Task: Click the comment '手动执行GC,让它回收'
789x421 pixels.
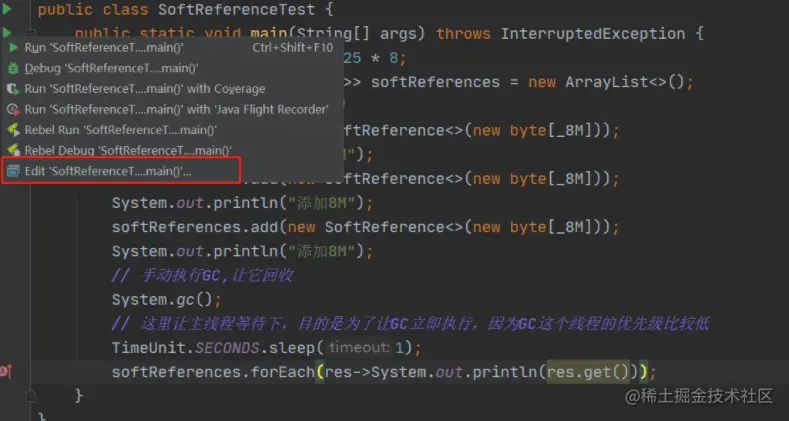Action: coord(202,276)
